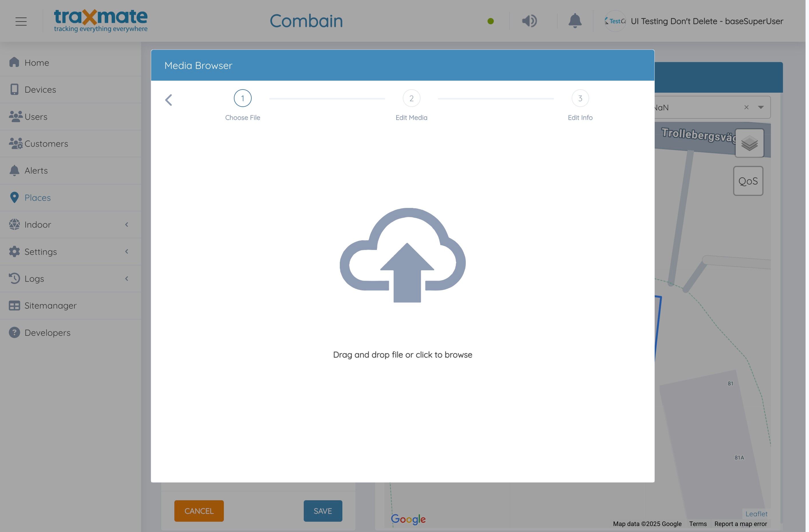Go back using the left chevron arrow
Viewport: 809px width, 532px height.
click(x=169, y=100)
